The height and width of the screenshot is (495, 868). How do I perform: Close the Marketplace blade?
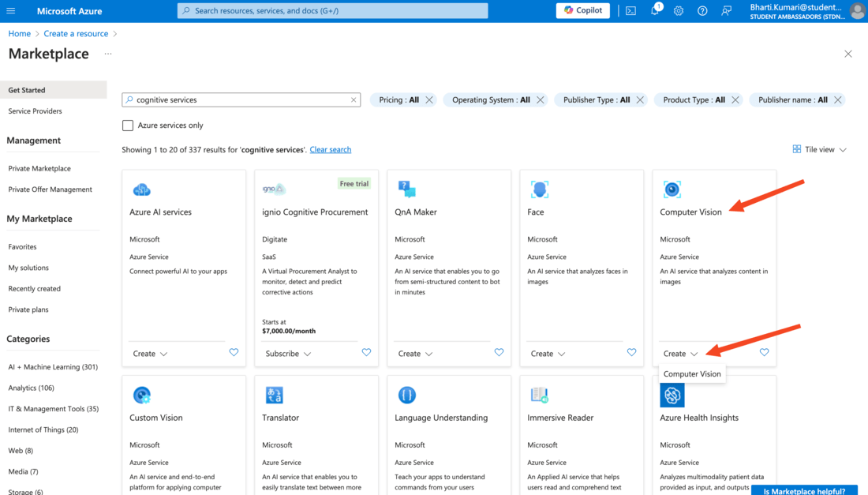point(848,54)
